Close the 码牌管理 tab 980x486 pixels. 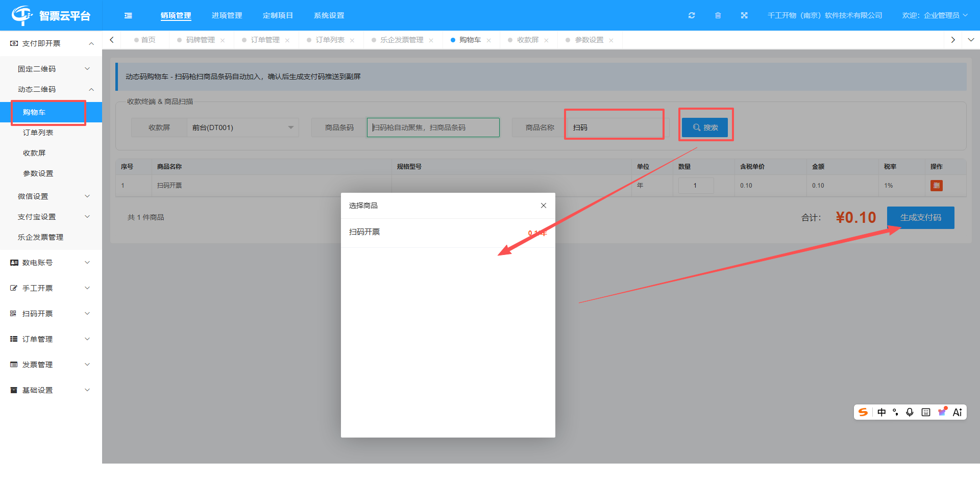point(223,40)
